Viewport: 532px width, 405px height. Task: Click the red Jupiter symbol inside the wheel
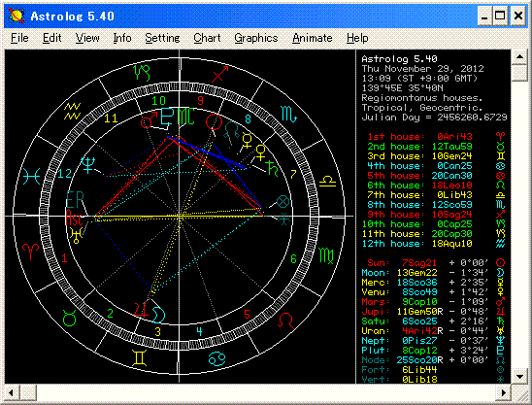[x=141, y=310]
